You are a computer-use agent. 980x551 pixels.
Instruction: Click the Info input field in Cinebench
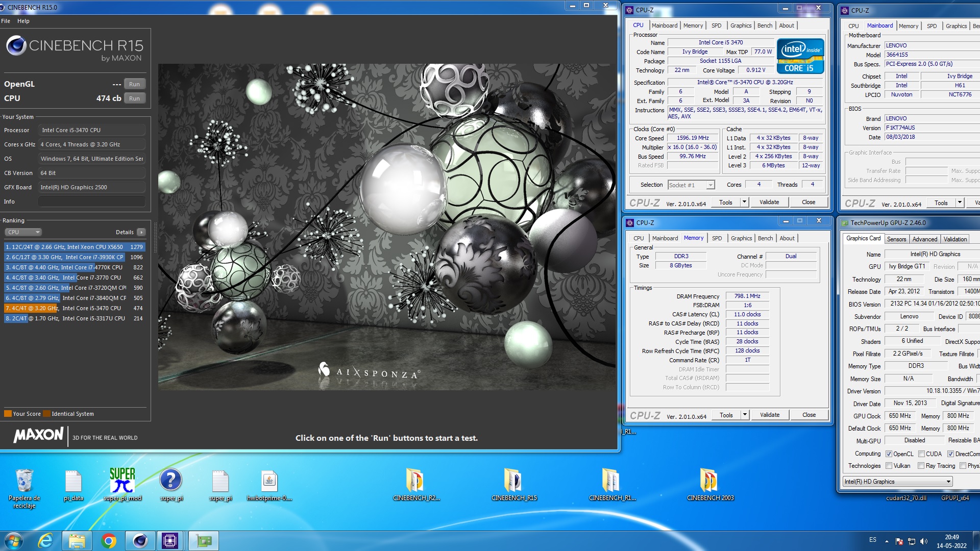point(92,202)
